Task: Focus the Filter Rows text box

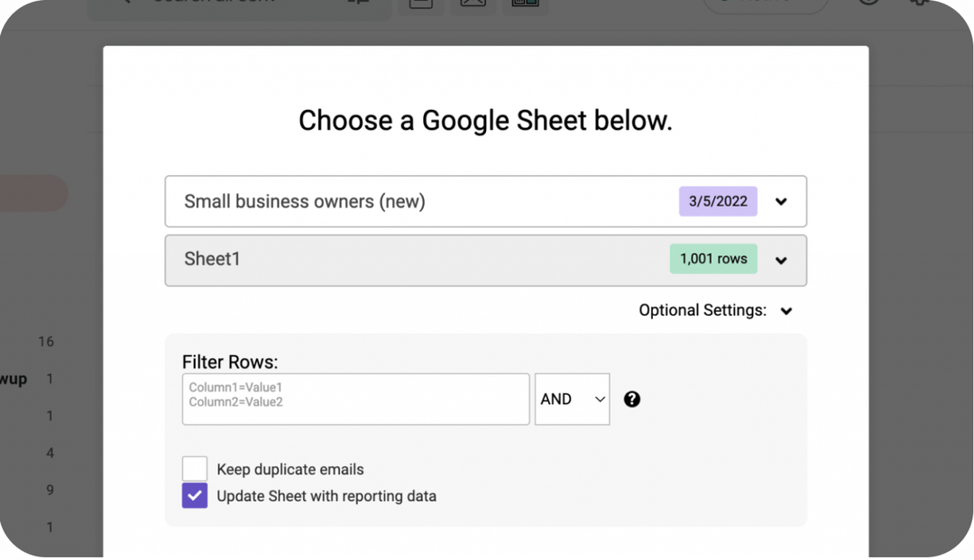Action: pos(355,399)
